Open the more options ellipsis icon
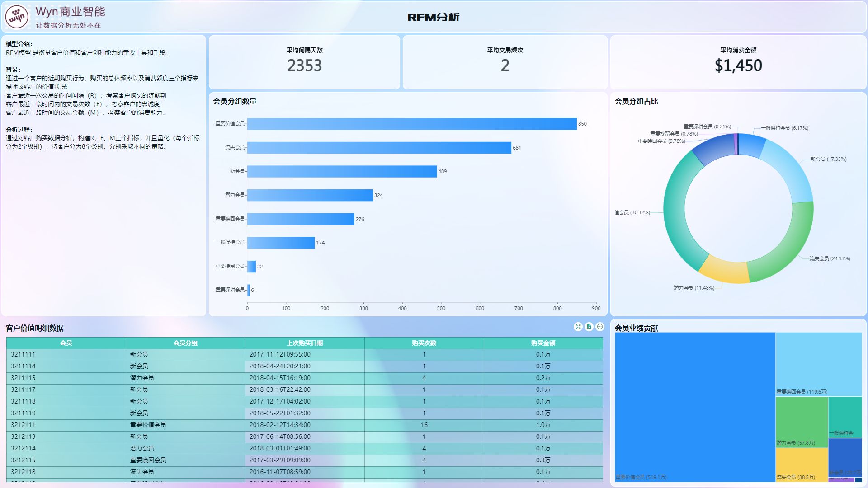This screenshot has width=868, height=488. [x=600, y=327]
